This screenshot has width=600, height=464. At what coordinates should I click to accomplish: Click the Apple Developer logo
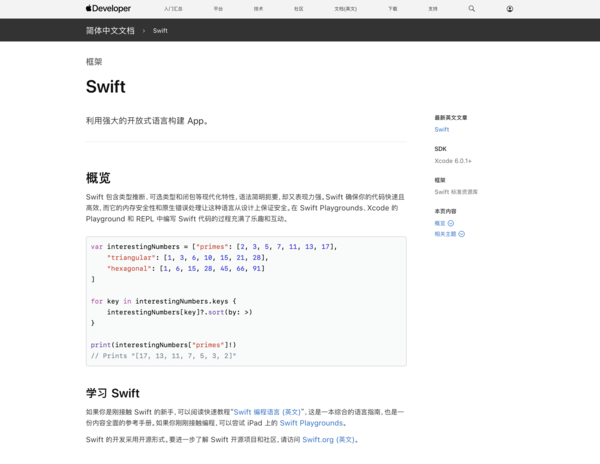[x=108, y=8]
